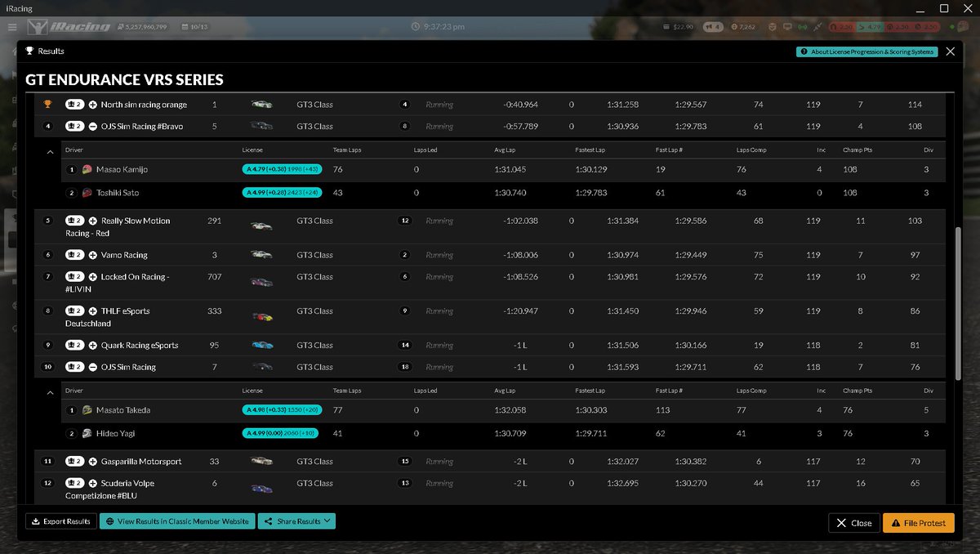Expand the Gasparilla Motorsport team row

pyautogui.click(x=93, y=462)
